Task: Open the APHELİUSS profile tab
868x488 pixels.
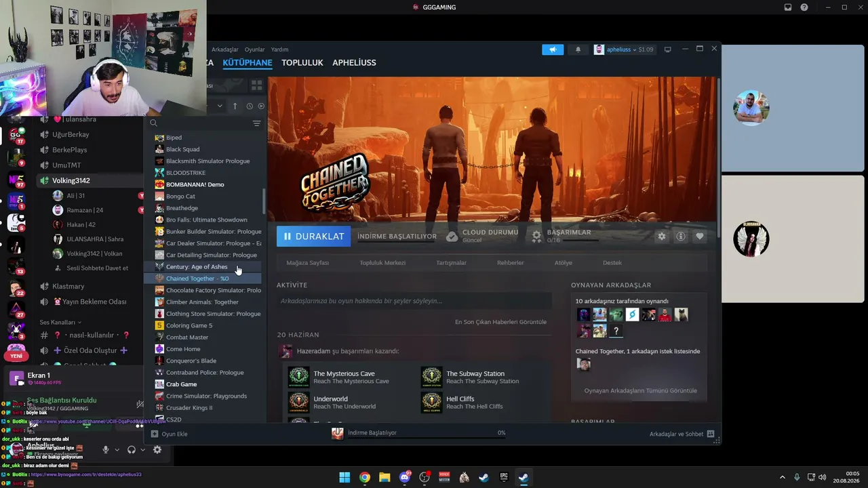Action: pyautogui.click(x=354, y=62)
